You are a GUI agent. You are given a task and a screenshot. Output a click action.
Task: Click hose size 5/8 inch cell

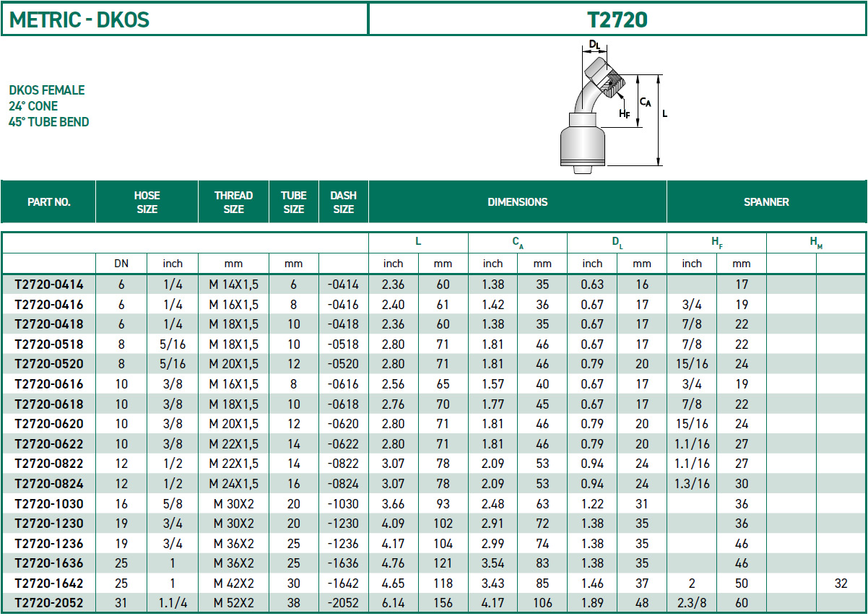(173, 504)
